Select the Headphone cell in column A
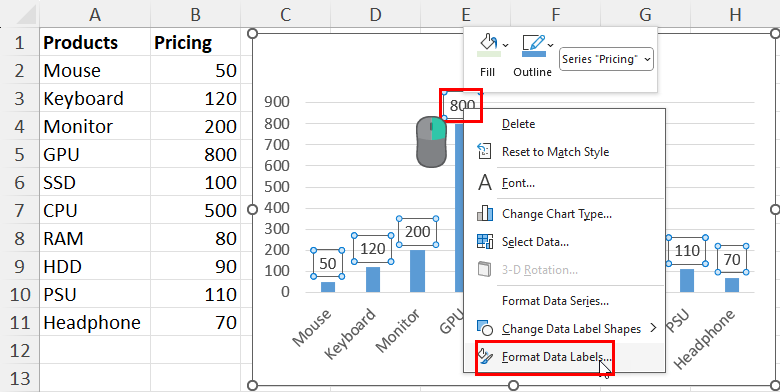780x392 pixels. click(x=95, y=323)
